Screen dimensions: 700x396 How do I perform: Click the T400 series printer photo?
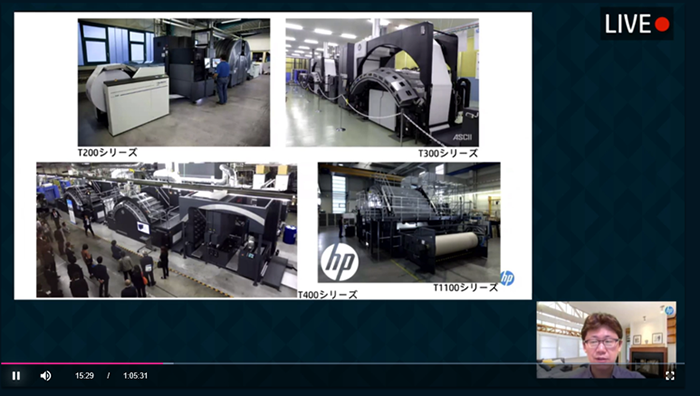(167, 230)
